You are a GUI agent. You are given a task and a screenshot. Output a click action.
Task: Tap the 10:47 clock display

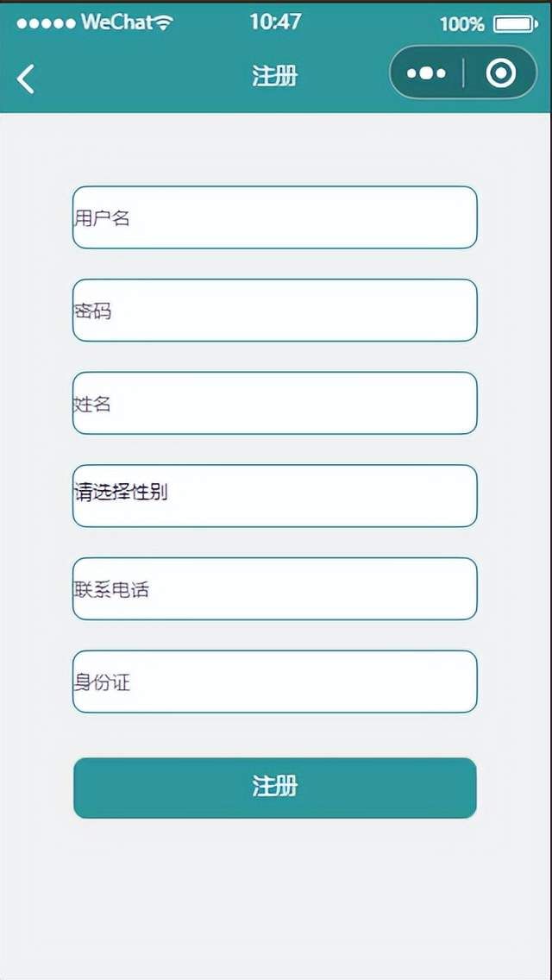point(275,22)
